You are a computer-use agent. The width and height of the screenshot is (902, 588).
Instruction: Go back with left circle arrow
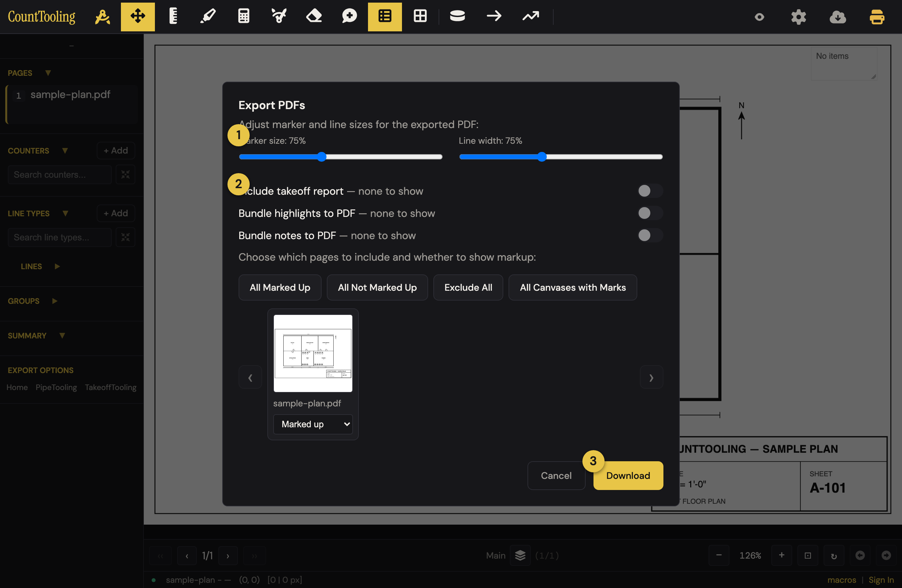click(x=860, y=555)
